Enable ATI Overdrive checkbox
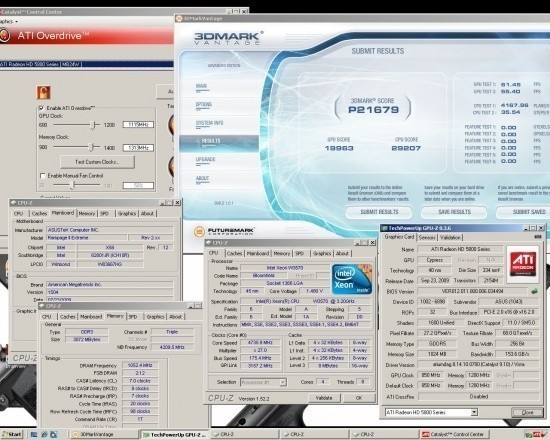This screenshot has height=440, width=550. pos(41,108)
